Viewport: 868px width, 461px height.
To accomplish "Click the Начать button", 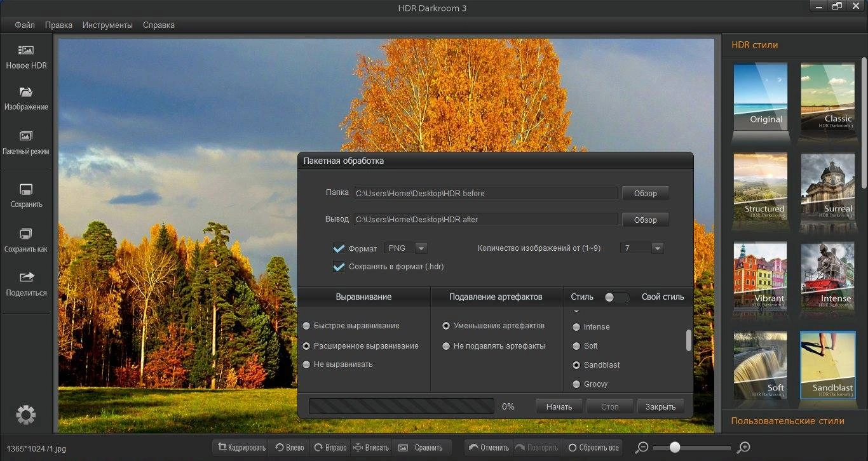I will (x=559, y=406).
